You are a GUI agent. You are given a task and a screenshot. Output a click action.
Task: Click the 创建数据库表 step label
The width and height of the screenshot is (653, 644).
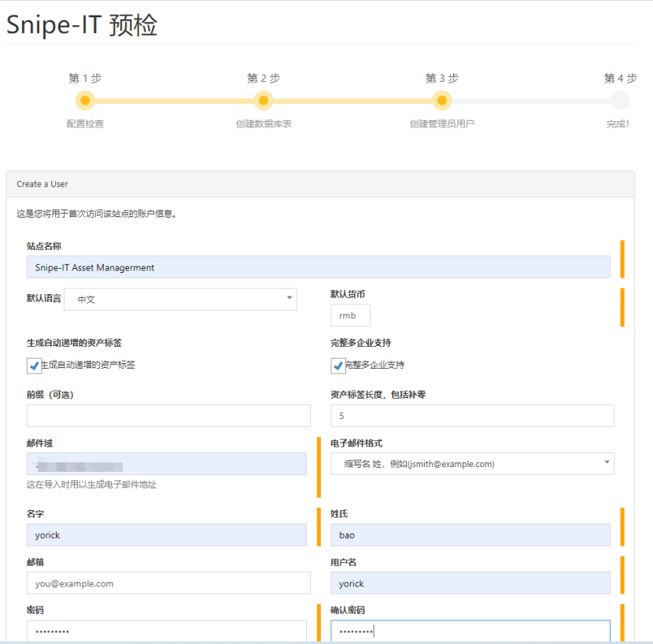tap(264, 123)
